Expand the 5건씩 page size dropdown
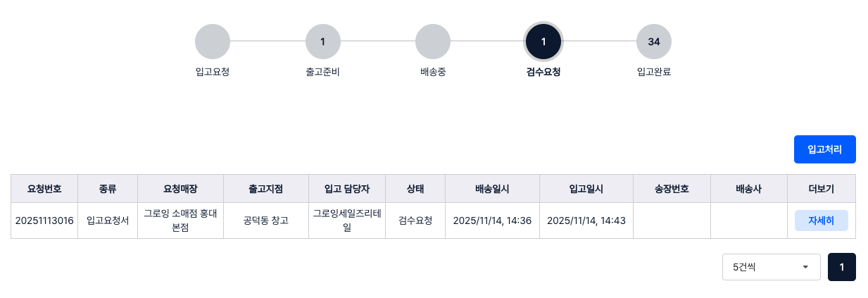The image size is (868, 298). (771, 267)
